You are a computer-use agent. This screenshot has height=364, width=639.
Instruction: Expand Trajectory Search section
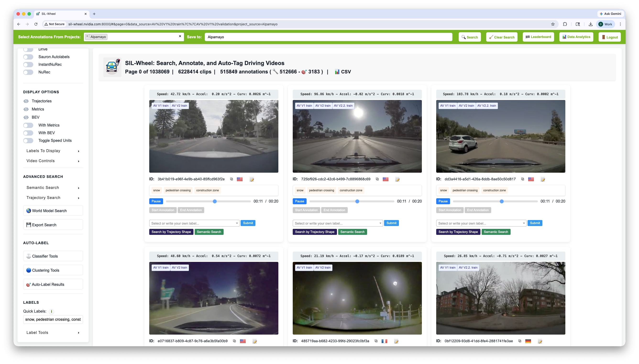click(53, 198)
